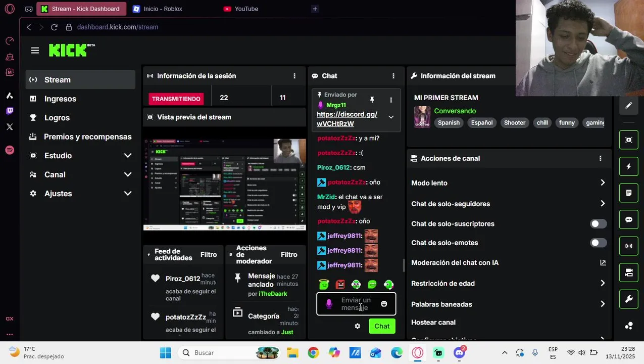644x364 pixels.
Task: Click the chat scrollbar handle
Action: pyautogui.click(x=403, y=265)
